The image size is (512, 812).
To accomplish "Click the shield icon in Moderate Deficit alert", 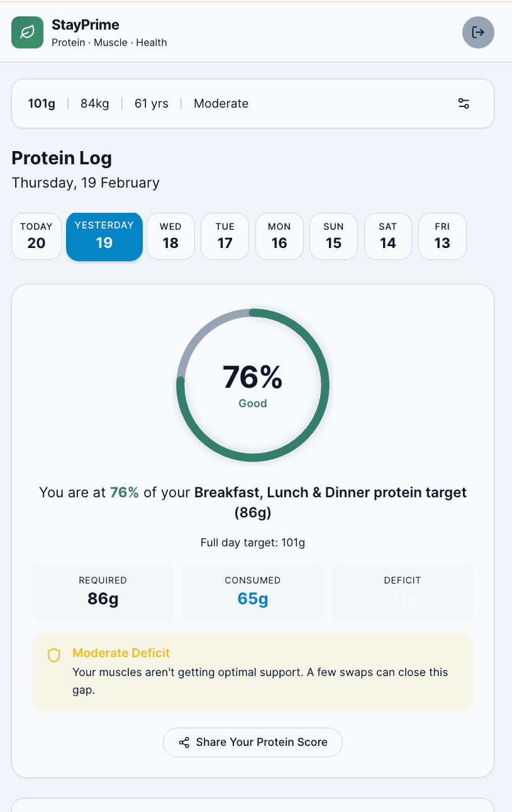I will [53, 655].
